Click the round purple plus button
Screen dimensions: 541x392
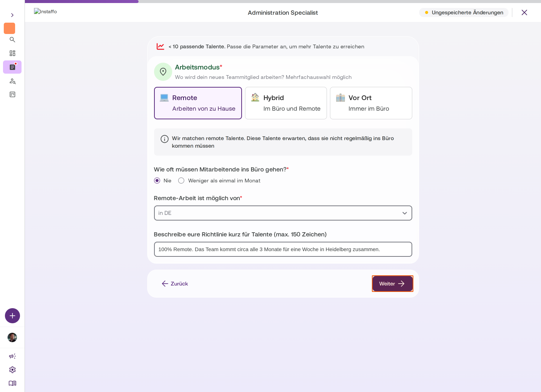(x=12, y=316)
